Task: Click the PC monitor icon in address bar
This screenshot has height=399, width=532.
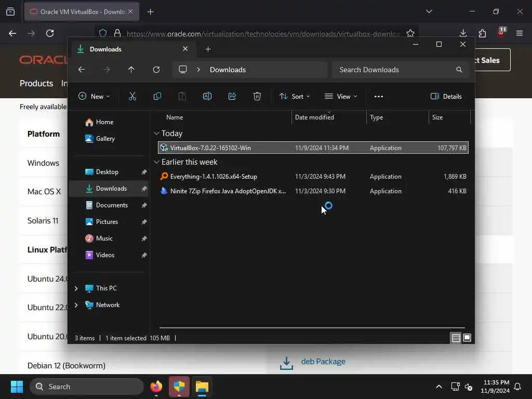Action: 183,70
